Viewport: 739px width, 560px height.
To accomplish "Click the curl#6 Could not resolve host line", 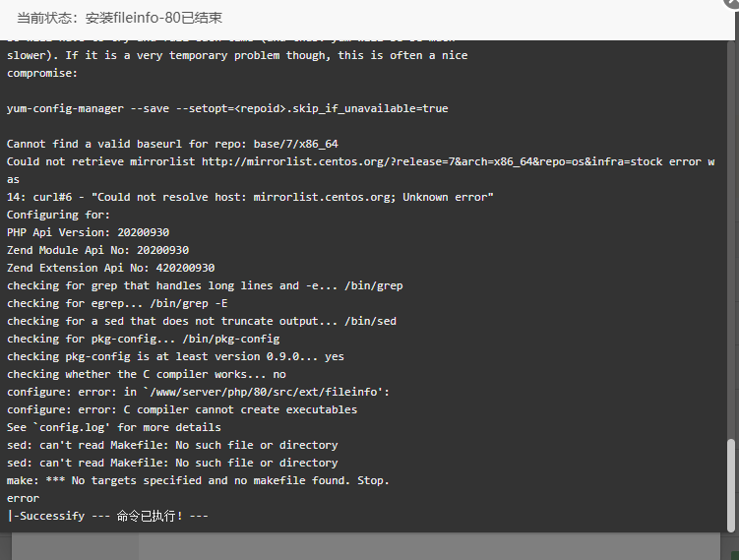I will (250, 197).
